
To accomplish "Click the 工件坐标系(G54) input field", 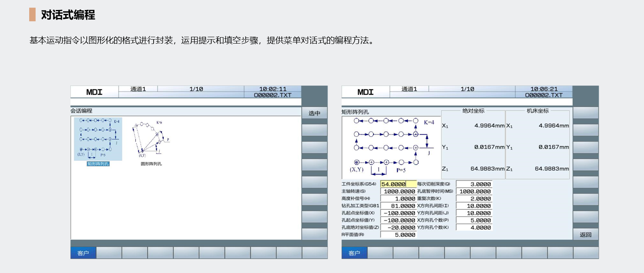I will click(398, 184).
